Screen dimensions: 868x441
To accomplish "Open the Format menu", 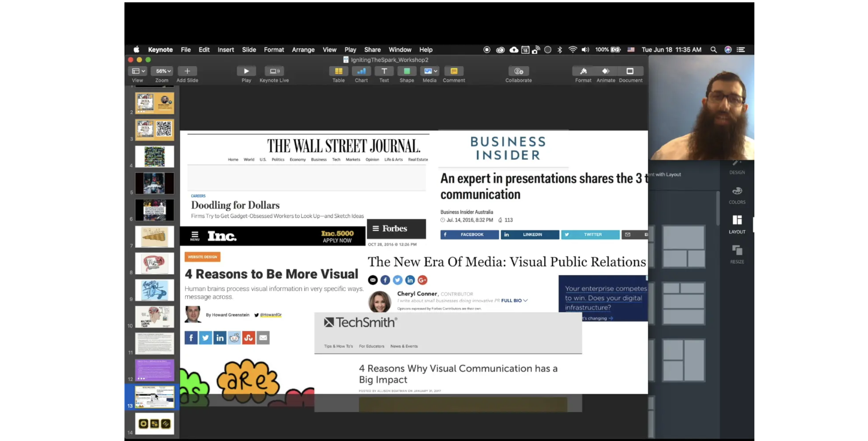I will pyautogui.click(x=274, y=50).
